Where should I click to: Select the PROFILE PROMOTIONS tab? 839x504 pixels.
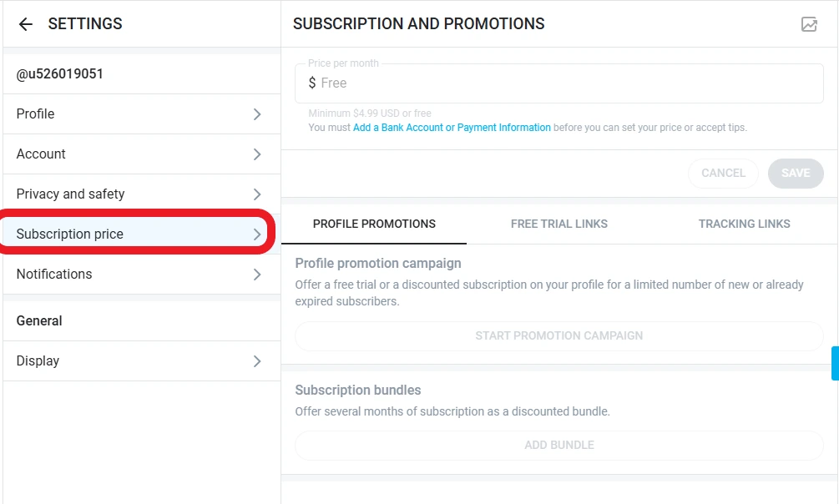374,224
